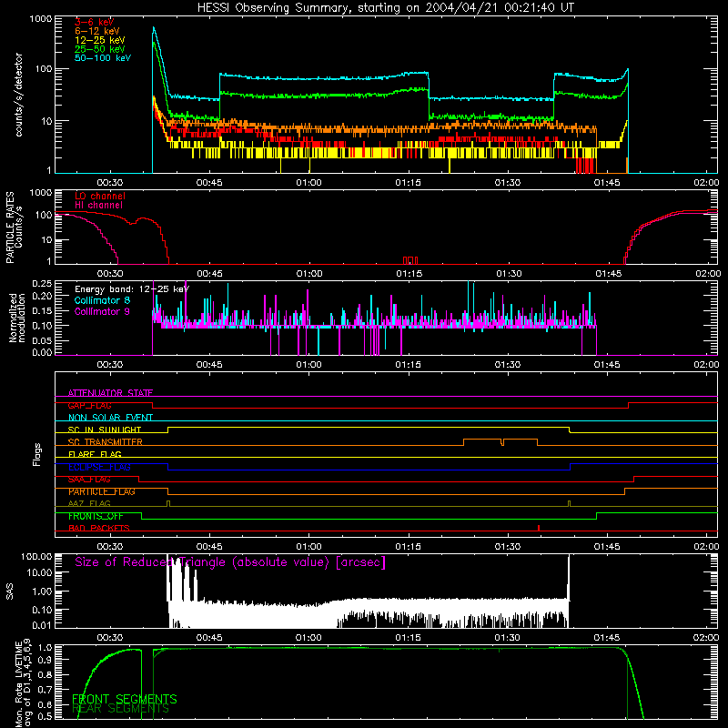Click the Collimator 8 legend label
The height and width of the screenshot is (728, 728).
[102, 300]
